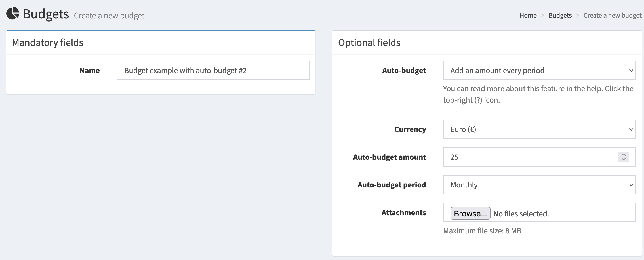Click inside the budget Name field

coord(213,70)
